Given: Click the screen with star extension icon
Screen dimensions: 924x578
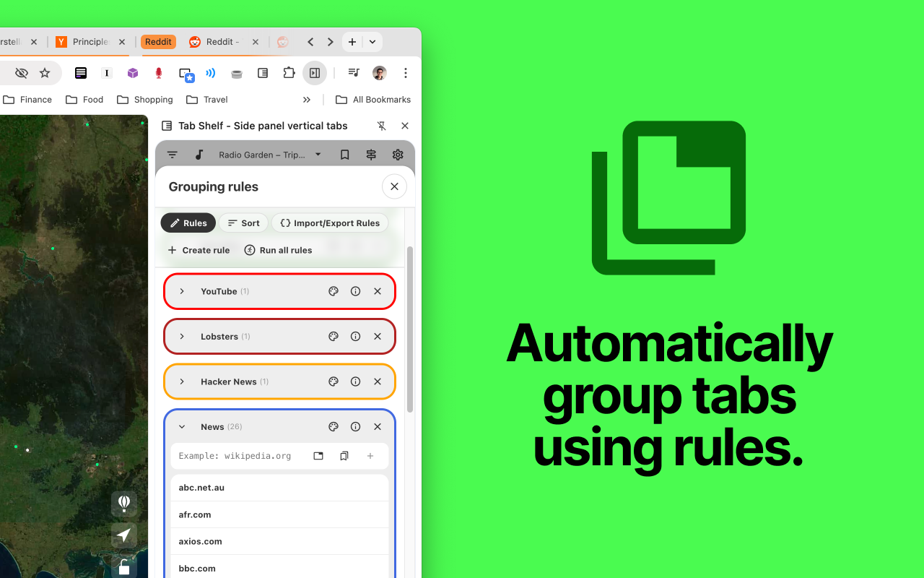Looking at the screenshot, I should [186, 74].
